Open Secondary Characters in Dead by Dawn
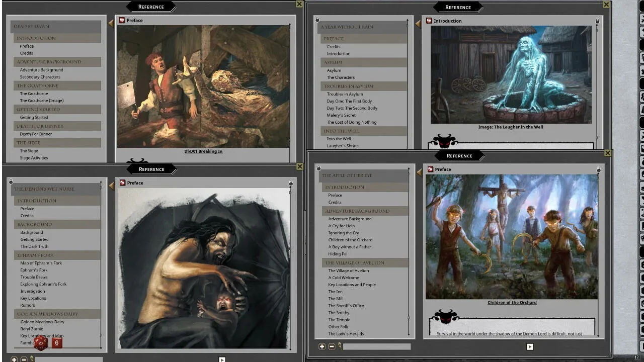The width and height of the screenshot is (644, 362). 40,77
